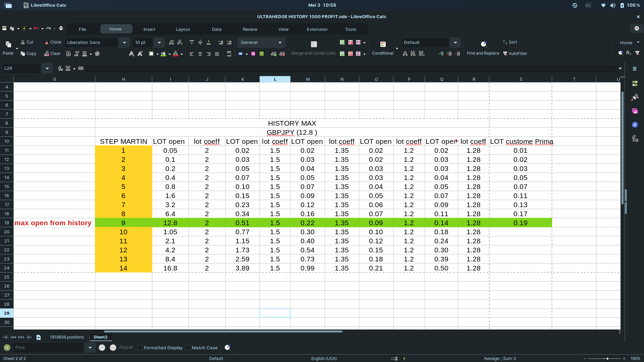Justify text alignment

coord(217,54)
